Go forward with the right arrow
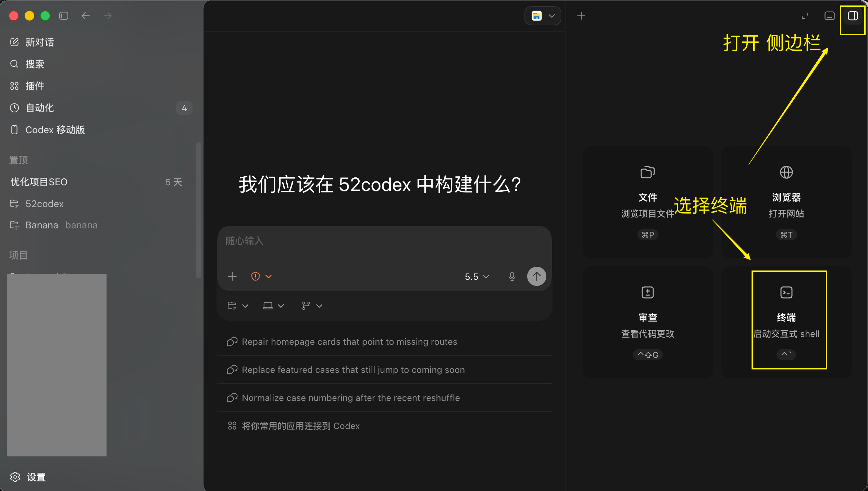This screenshot has width=868, height=491. tap(108, 16)
